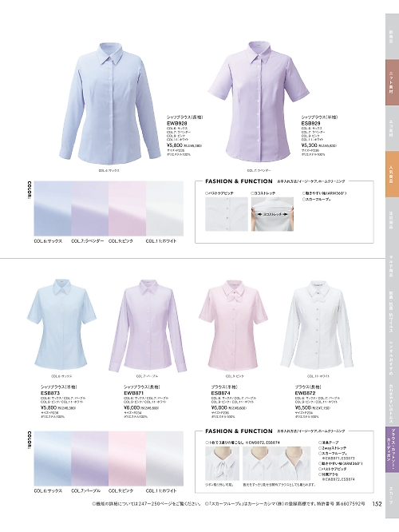The image size is (399, 532).
Task: Click the blue long-sleeve EWB928 blouse image
Action: [x=110, y=103]
